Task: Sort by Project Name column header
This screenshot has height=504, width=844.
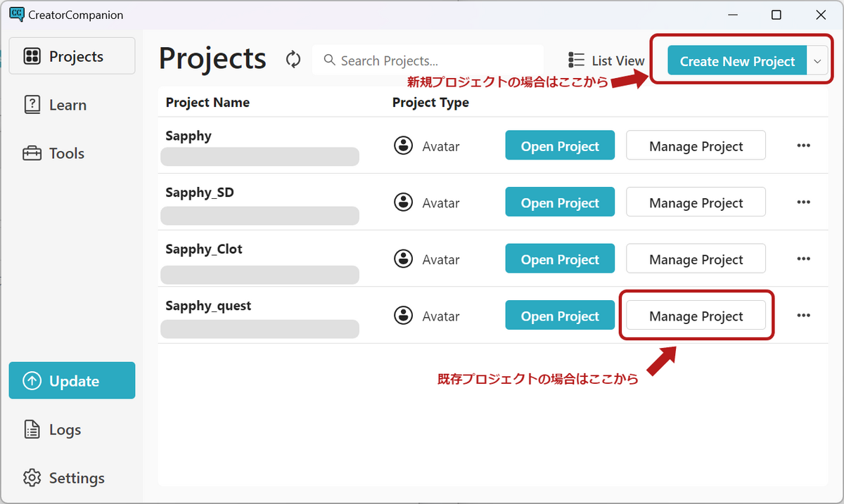Action: click(207, 103)
